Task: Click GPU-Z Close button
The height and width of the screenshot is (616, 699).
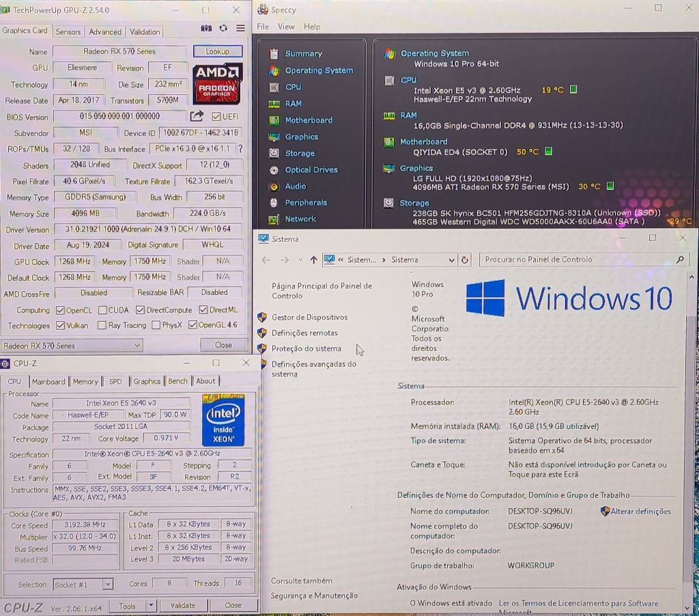Action: pos(223,345)
